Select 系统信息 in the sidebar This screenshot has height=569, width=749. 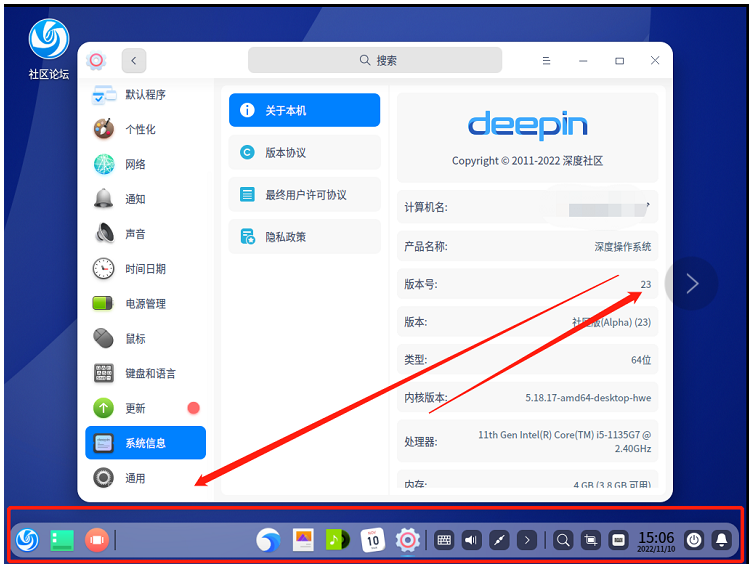pos(145,443)
